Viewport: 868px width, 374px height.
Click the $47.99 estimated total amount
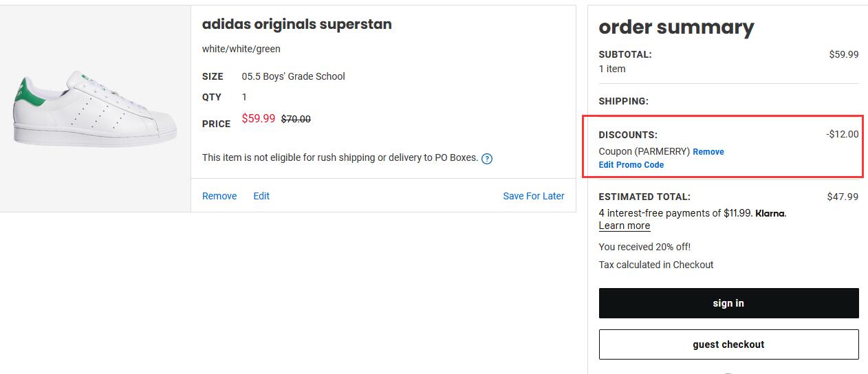[x=843, y=197]
